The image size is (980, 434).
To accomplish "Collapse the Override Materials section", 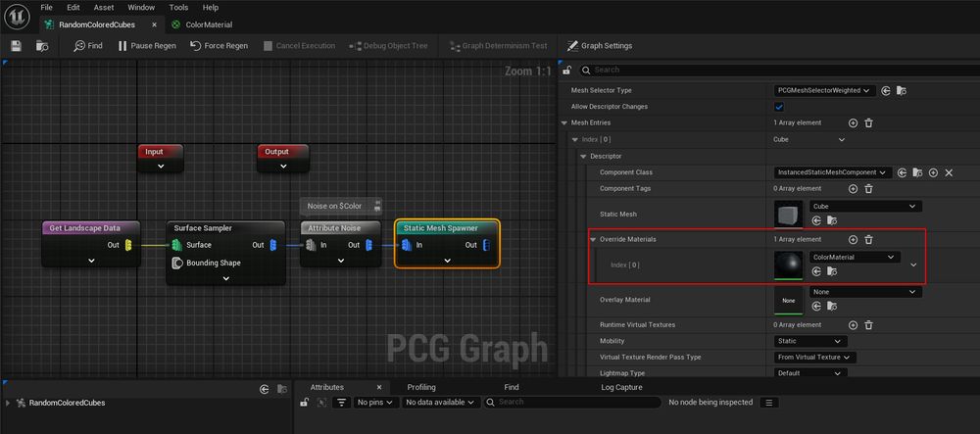I will 593,239.
